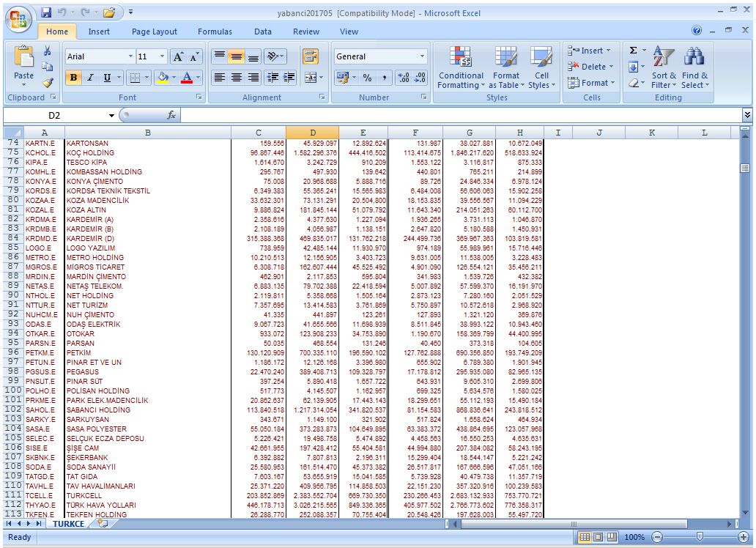Decrease indent of cell content
756x548 pixels.
click(273, 77)
